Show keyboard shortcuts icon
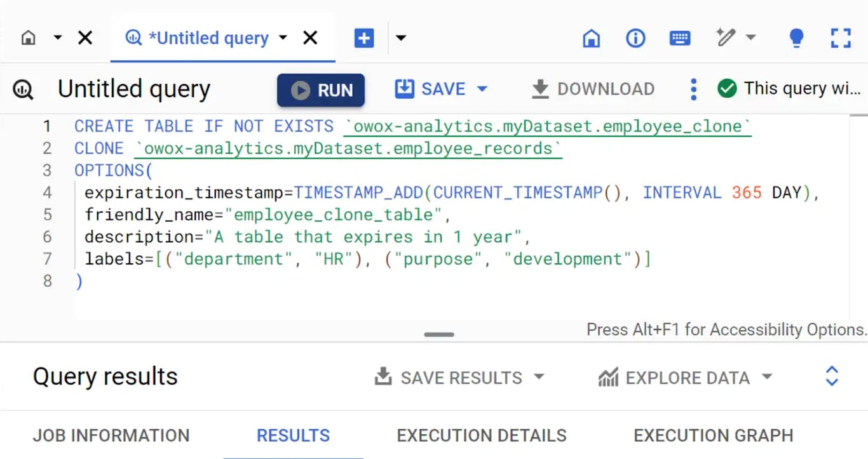The image size is (868, 459). [680, 38]
